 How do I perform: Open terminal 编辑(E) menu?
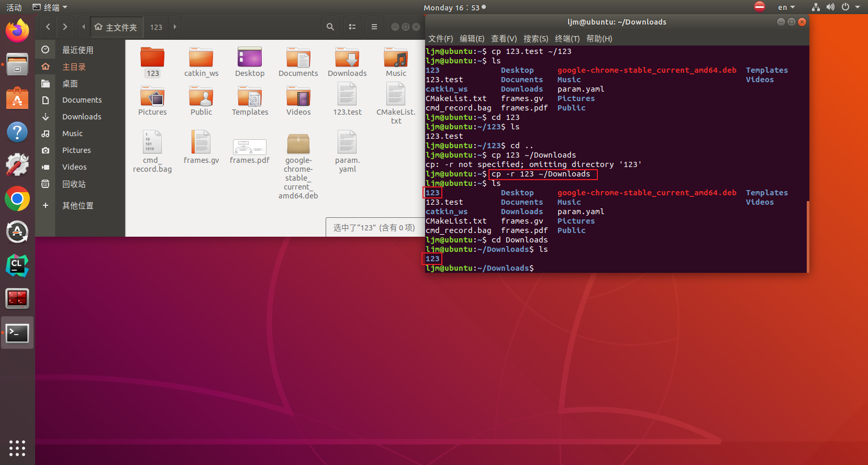[x=472, y=38]
